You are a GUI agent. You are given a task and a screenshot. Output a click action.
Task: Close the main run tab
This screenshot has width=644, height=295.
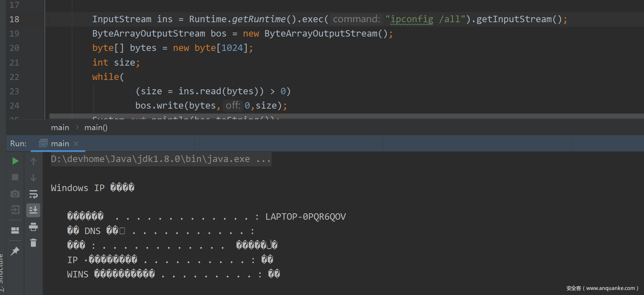pos(76,144)
